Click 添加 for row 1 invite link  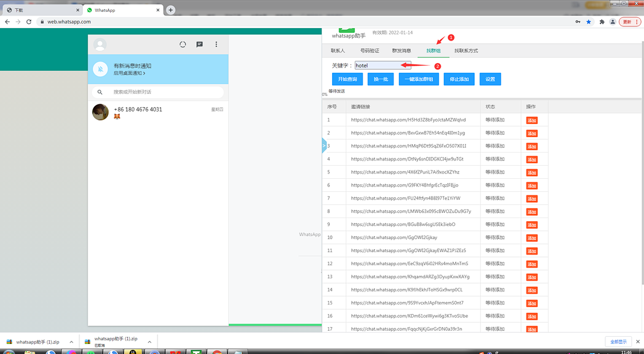(532, 120)
